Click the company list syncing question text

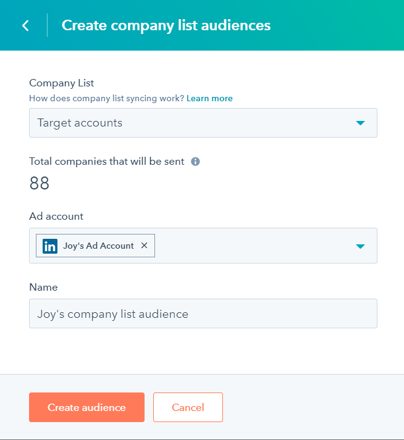[x=107, y=98]
